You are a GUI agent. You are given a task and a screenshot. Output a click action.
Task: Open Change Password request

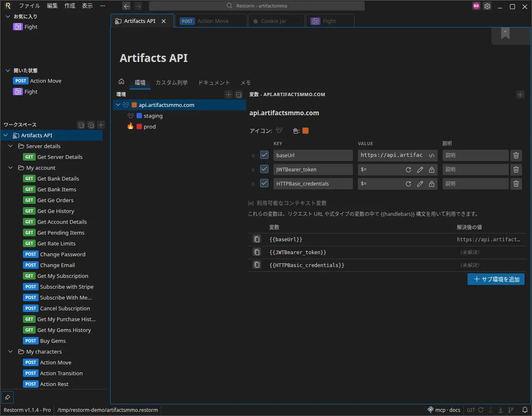point(54,254)
